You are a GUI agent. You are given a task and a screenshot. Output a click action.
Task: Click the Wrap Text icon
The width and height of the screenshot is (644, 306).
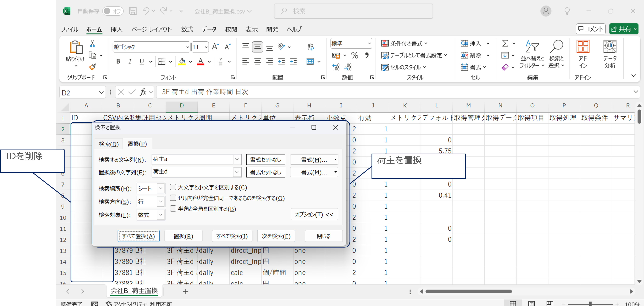pyautogui.click(x=311, y=47)
